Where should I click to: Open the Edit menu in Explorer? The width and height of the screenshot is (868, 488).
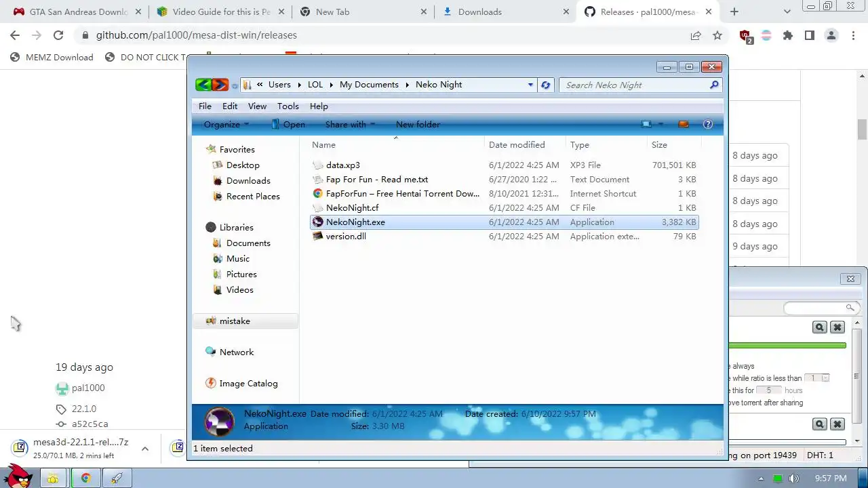click(230, 106)
